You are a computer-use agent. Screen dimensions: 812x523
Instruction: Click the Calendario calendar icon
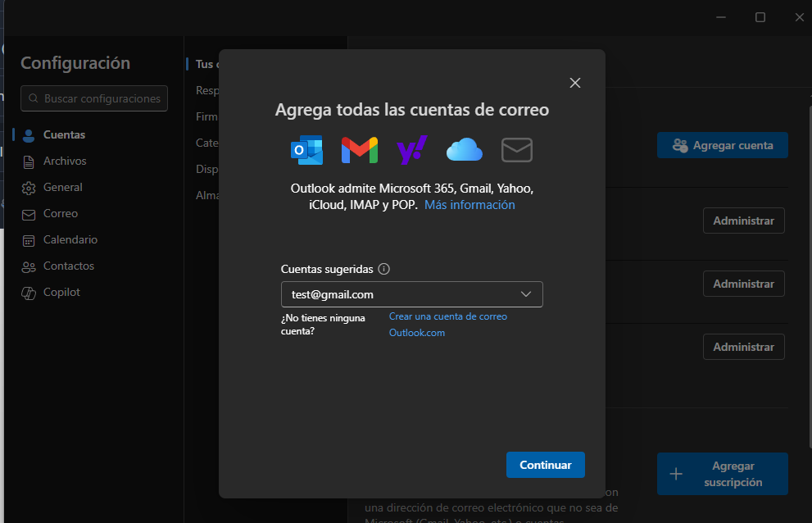tap(29, 240)
